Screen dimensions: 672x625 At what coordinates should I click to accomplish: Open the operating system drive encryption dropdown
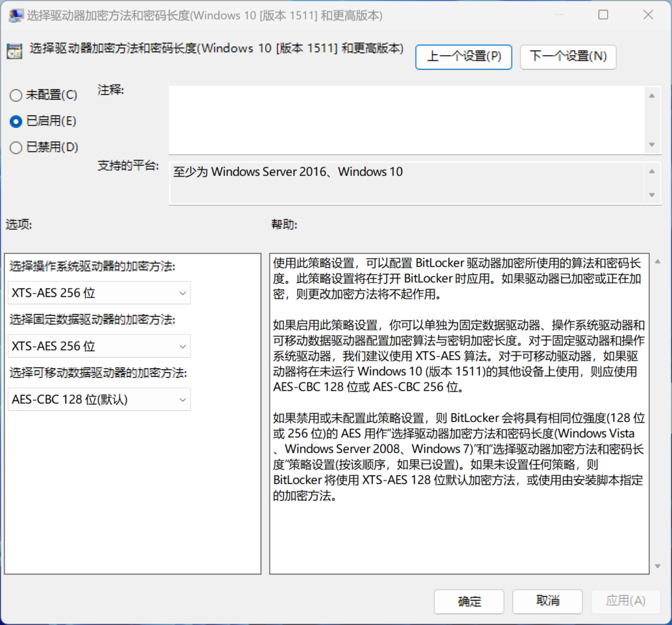tap(100, 293)
